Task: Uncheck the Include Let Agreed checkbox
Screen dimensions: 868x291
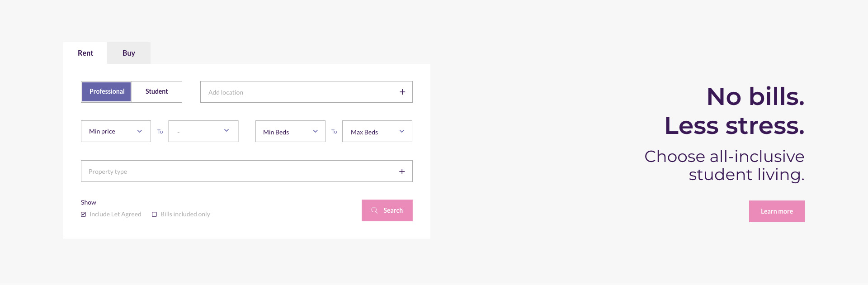Action: 83,214
